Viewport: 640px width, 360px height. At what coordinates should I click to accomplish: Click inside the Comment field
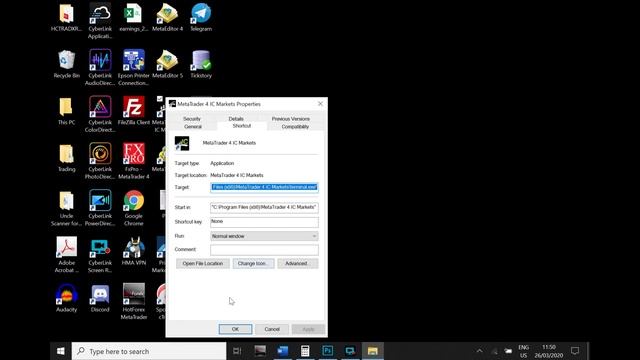pos(264,249)
